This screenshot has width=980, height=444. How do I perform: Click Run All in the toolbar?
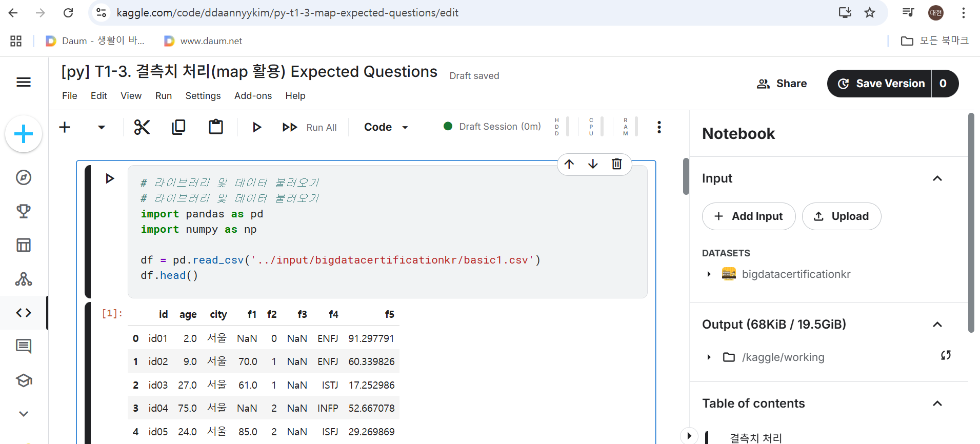tap(310, 127)
